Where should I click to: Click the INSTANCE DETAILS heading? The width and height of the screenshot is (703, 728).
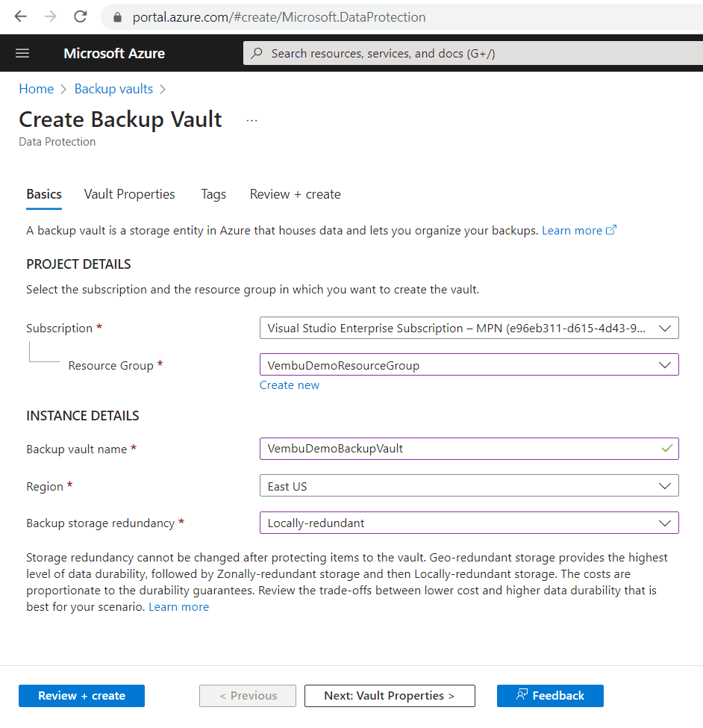tap(83, 416)
